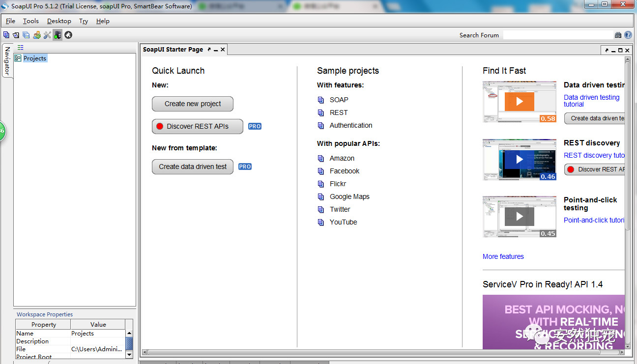Click the document icon beside Flickr
Screen dimensions: 637x364
coord(321,184)
